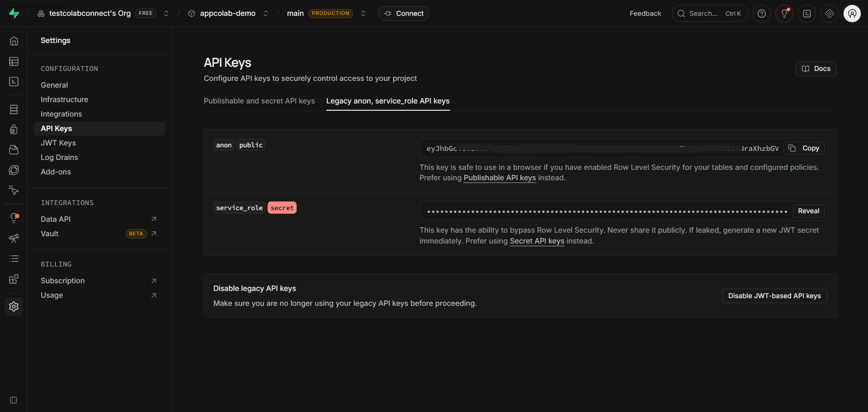
Task: Click the Search Ctrl K field
Action: (x=710, y=14)
